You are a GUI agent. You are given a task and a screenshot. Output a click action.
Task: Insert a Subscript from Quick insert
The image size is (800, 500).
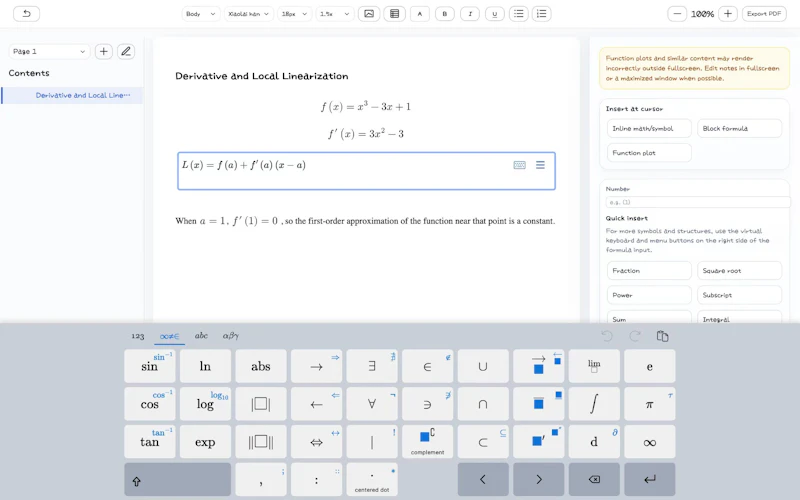[739, 295]
